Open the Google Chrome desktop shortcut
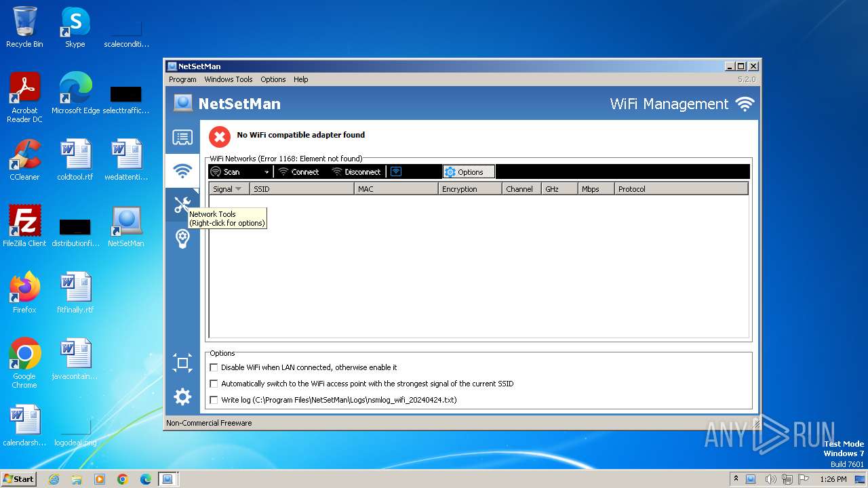 pos(24,363)
